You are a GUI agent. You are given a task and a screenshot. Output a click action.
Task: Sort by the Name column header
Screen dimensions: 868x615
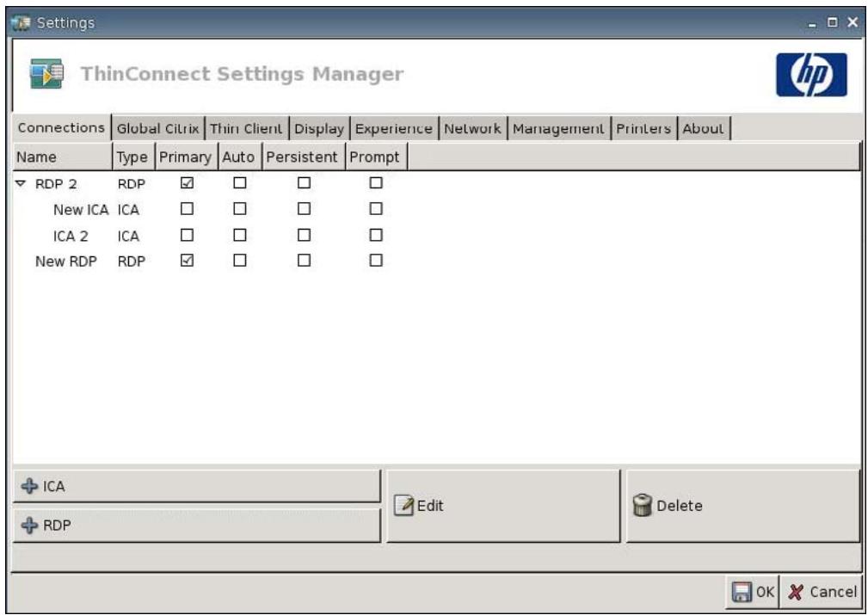tap(63, 157)
